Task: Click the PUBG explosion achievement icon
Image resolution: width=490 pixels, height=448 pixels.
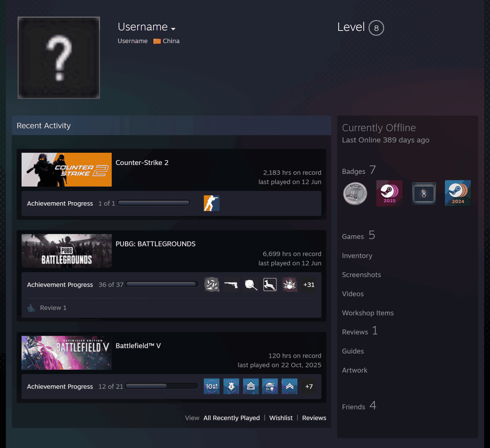Action: pos(289,285)
